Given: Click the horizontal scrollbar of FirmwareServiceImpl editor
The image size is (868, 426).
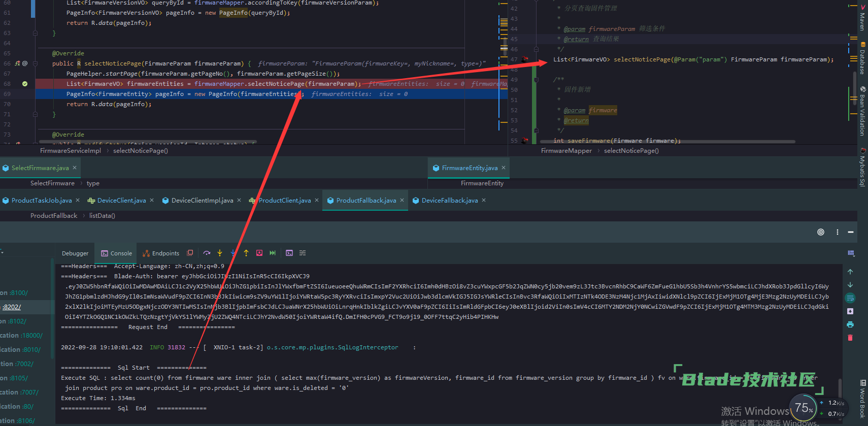Looking at the screenshot, I should tap(147, 142).
